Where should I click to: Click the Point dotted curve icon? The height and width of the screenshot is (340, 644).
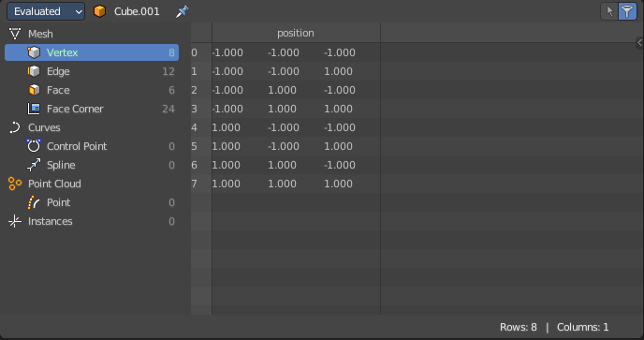pos(34,202)
